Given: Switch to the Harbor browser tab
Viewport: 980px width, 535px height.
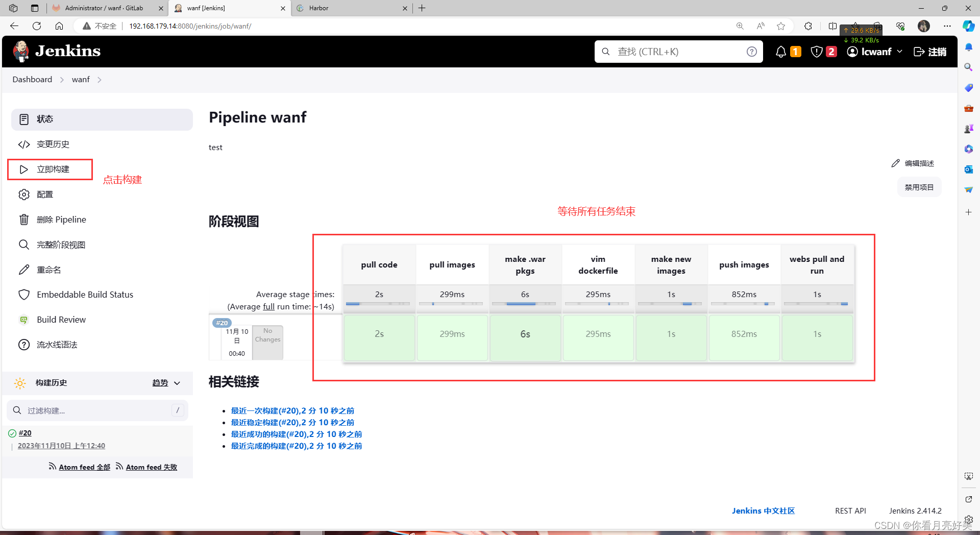Looking at the screenshot, I should [x=352, y=8].
